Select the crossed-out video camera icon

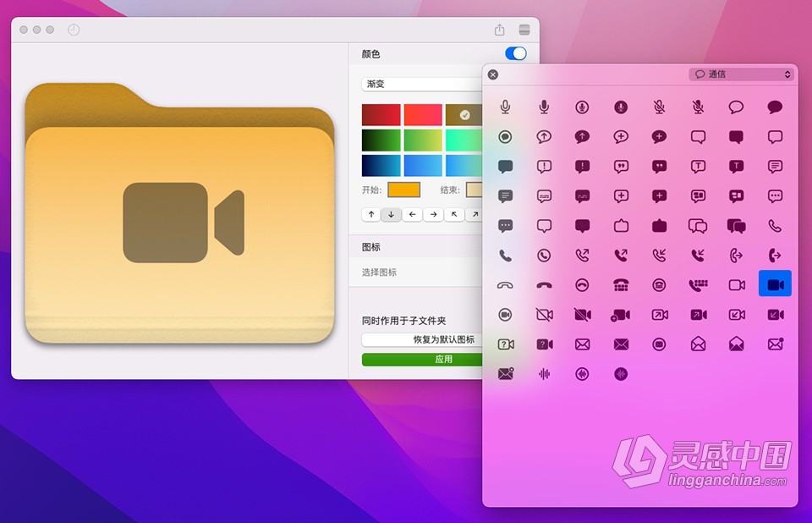coord(545,314)
